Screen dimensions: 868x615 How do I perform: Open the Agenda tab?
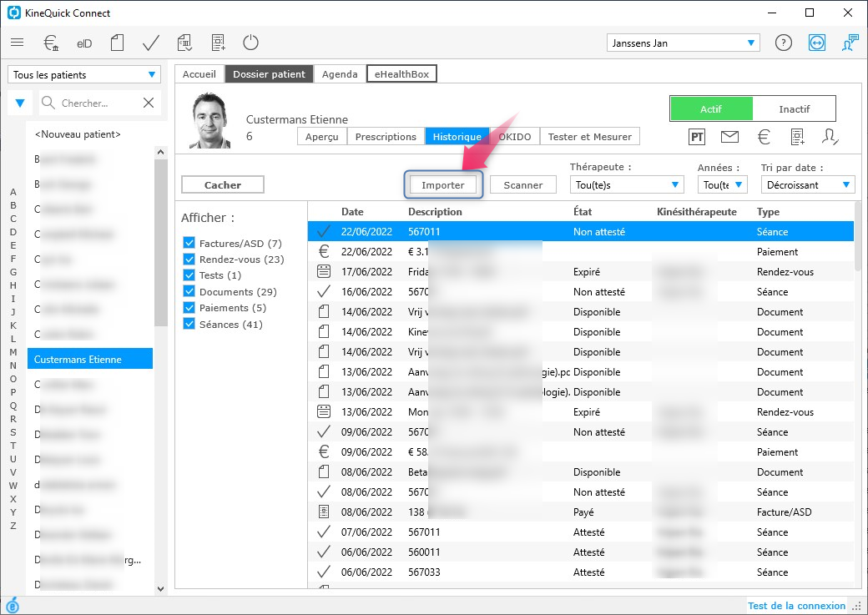(340, 74)
